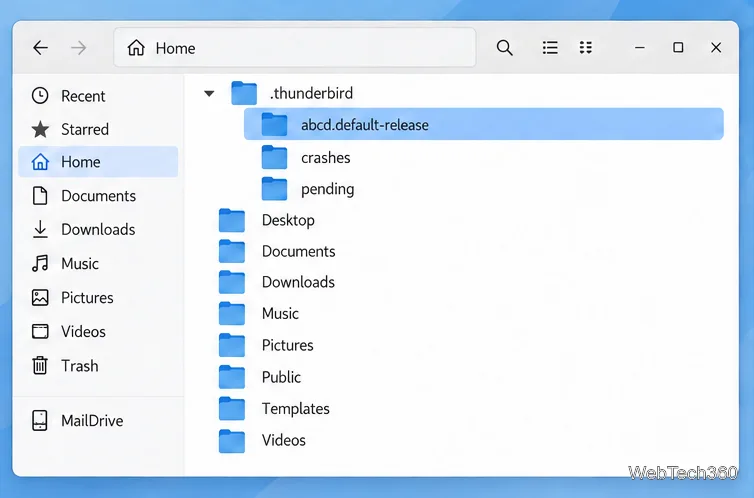The height and width of the screenshot is (498, 754).
Task: Select the .thunderbird folder name
Action: 311,93
